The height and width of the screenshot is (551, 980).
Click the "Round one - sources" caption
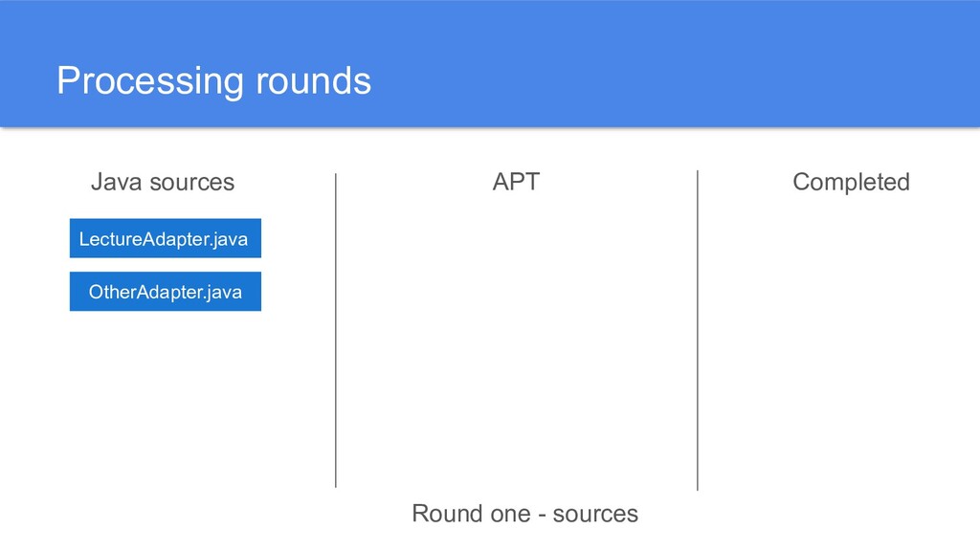[x=524, y=514]
